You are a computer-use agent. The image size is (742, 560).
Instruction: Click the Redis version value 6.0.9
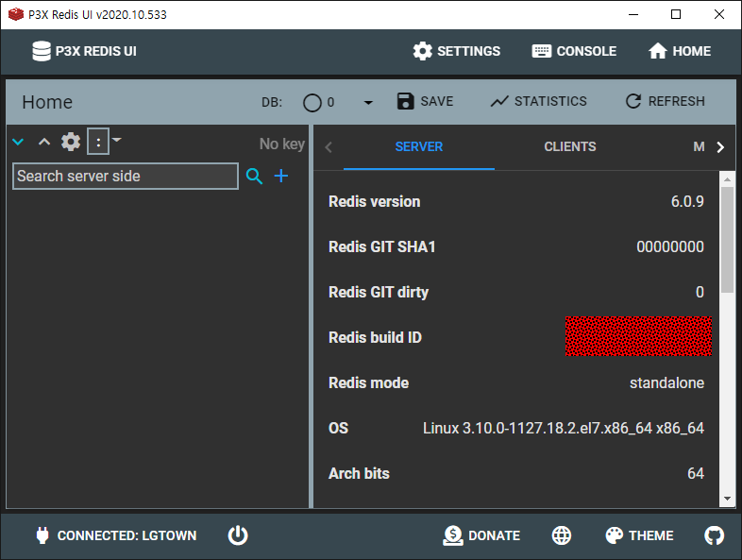click(687, 202)
